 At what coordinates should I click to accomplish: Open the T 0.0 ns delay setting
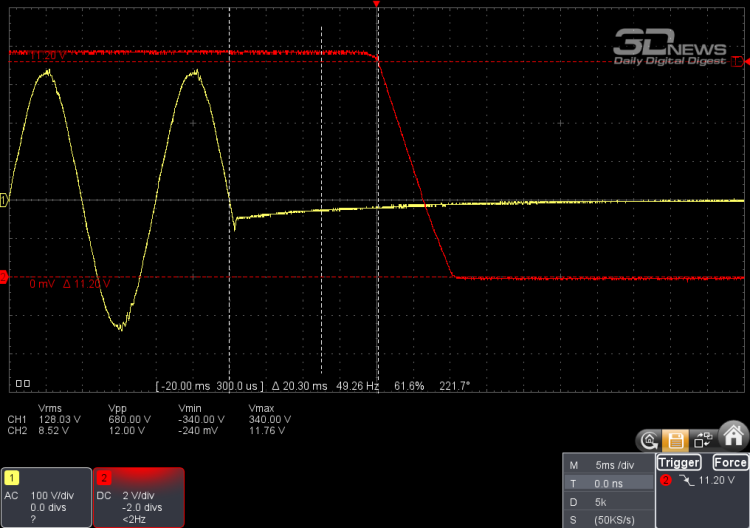(606, 482)
